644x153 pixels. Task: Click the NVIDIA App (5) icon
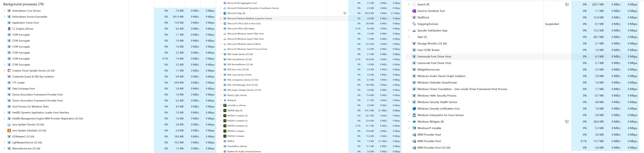(225, 110)
